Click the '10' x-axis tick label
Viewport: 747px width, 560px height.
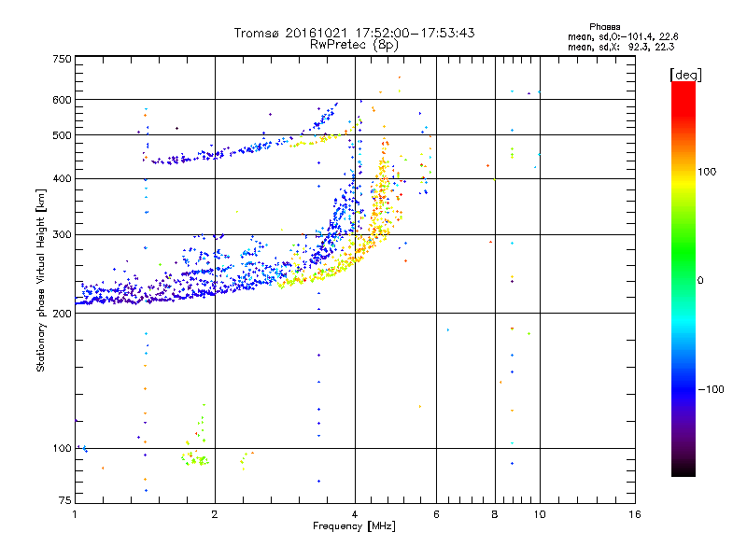[540, 514]
